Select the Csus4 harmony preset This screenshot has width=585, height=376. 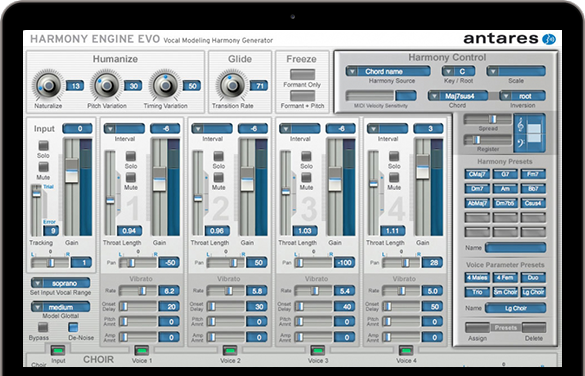[533, 203]
